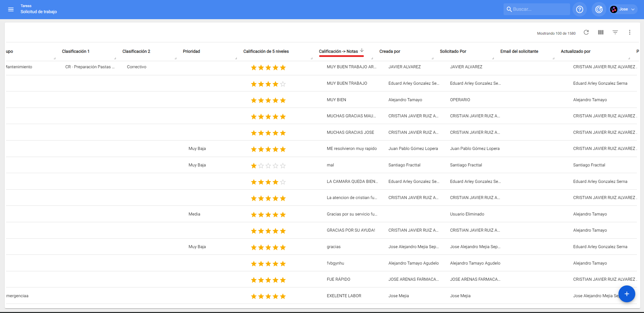Click the Solicitado Por column header
This screenshot has height=313, width=644.
pyautogui.click(x=453, y=51)
